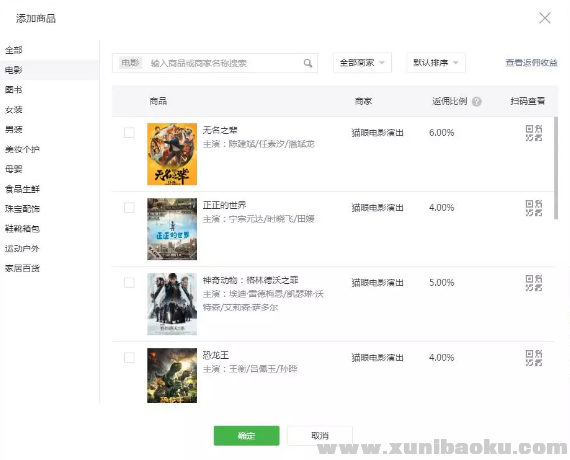The width and height of the screenshot is (570, 460).
Task: Click the 无名之辈 movie poster thumbnail
Action: click(x=172, y=154)
